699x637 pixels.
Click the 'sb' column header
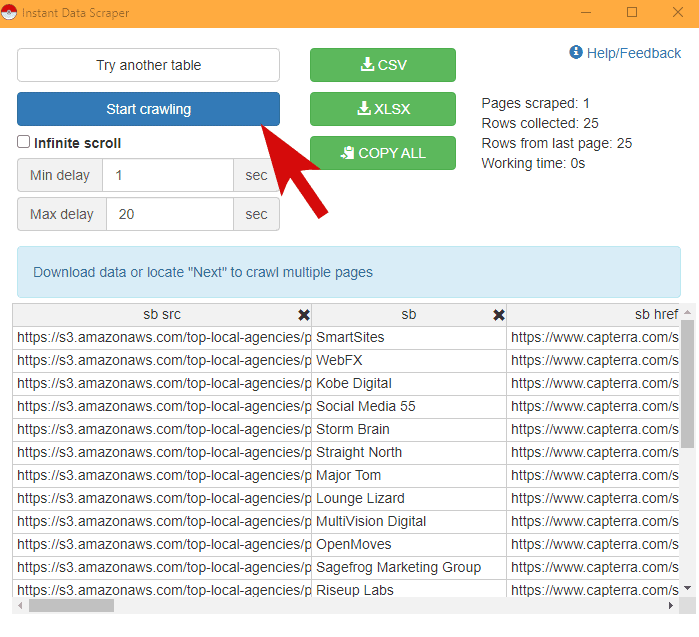[x=409, y=315]
